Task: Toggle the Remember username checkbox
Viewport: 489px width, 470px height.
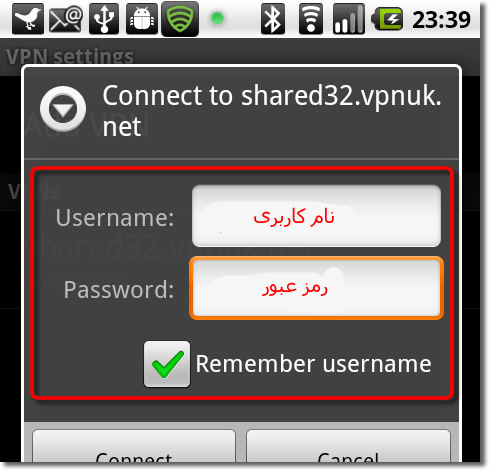Action: click(x=167, y=364)
